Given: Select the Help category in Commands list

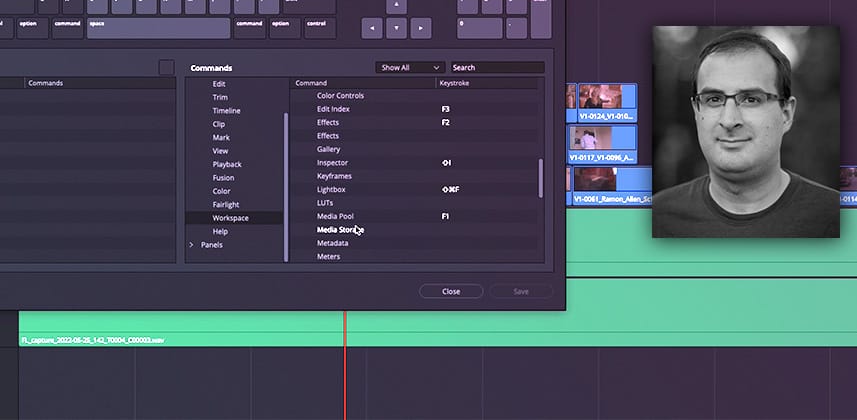Looking at the screenshot, I should (220, 231).
